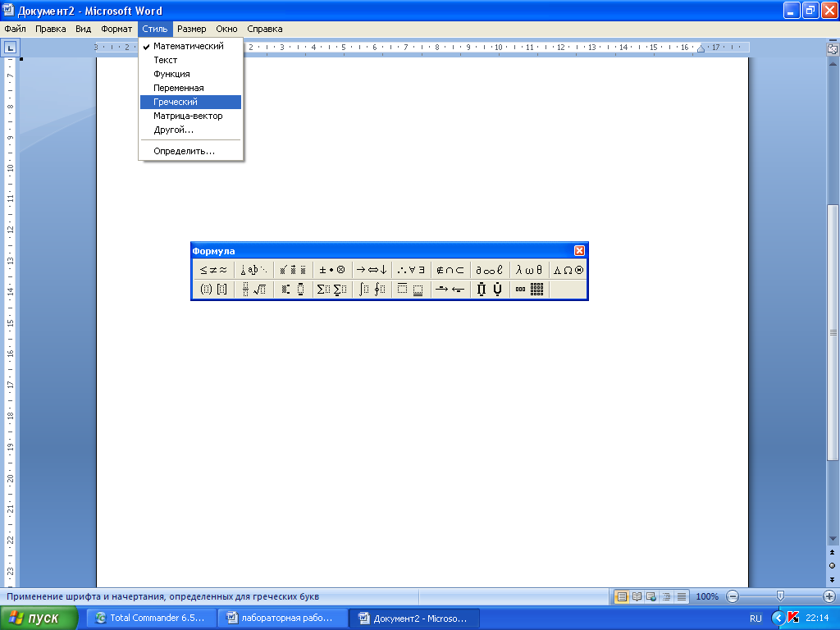The height and width of the screenshot is (630, 840).
Task: Open the summation templates palette (Σ)
Action: 332,290
